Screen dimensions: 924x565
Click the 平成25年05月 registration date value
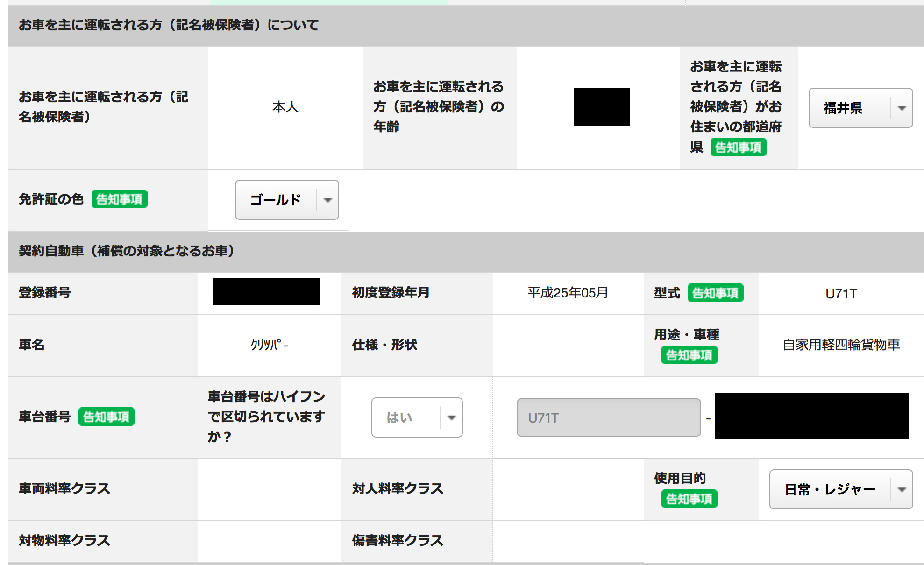[x=568, y=293]
